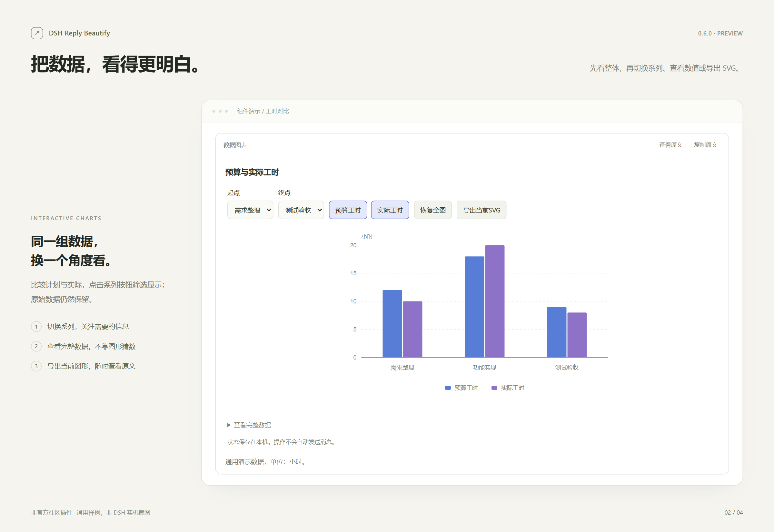Click the INTERACTIVE CHARTS section label

point(66,218)
